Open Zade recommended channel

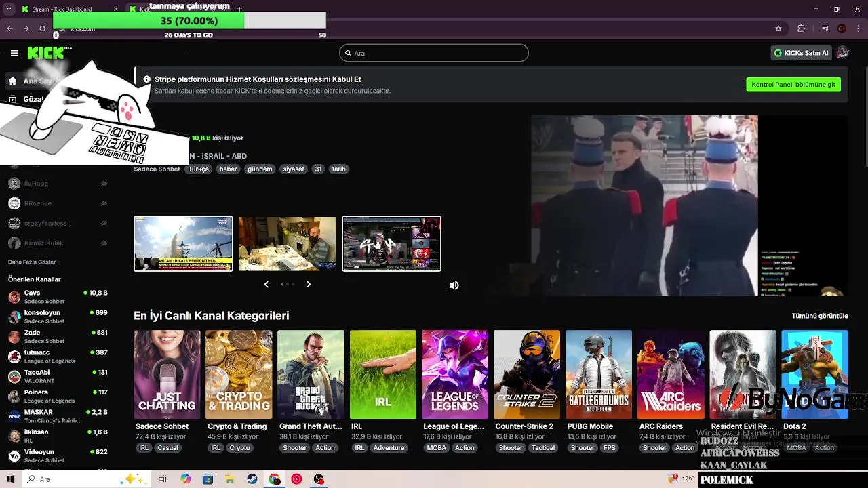(x=58, y=337)
